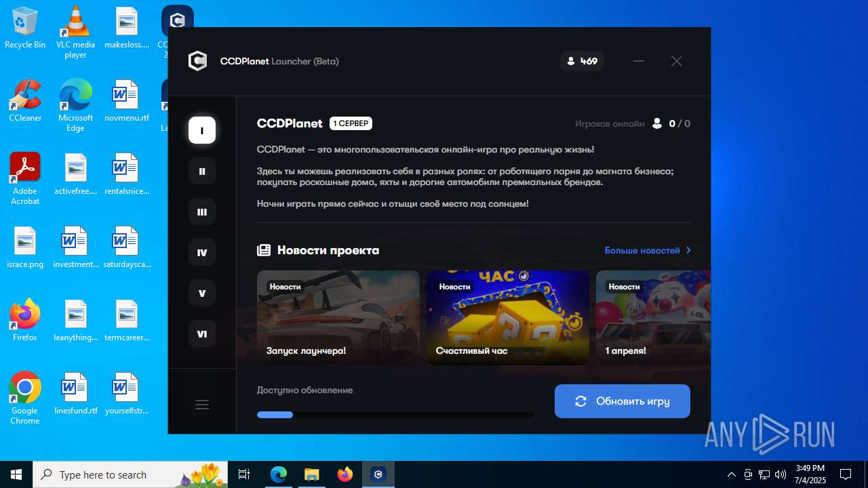Open File Explorer from the taskbar
This screenshot has height=488, width=868.
[312, 474]
